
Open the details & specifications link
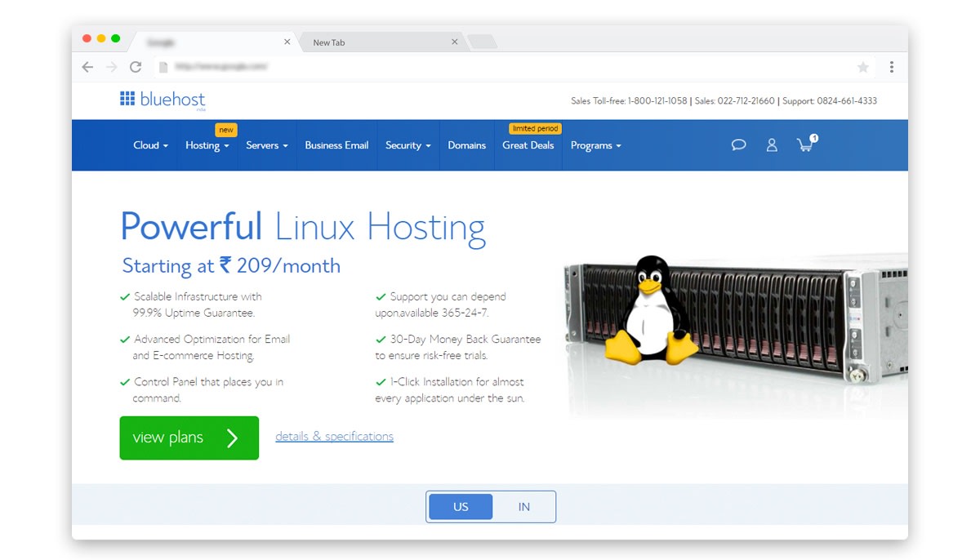click(x=334, y=436)
